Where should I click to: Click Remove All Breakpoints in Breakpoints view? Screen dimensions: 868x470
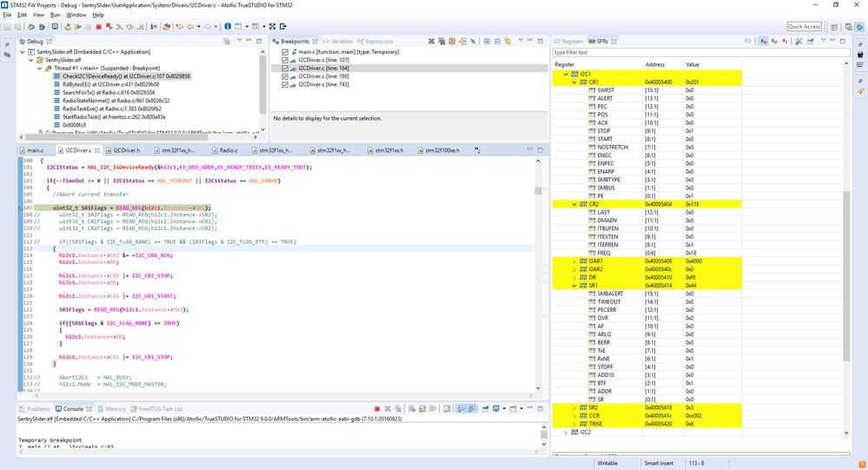441,41
